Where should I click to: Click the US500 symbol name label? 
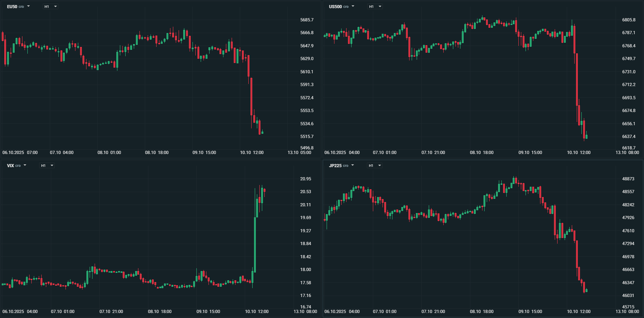(335, 7)
